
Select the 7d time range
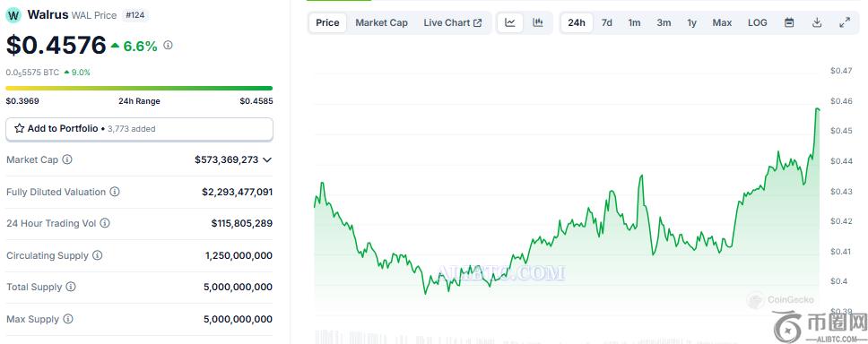point(607,22)
